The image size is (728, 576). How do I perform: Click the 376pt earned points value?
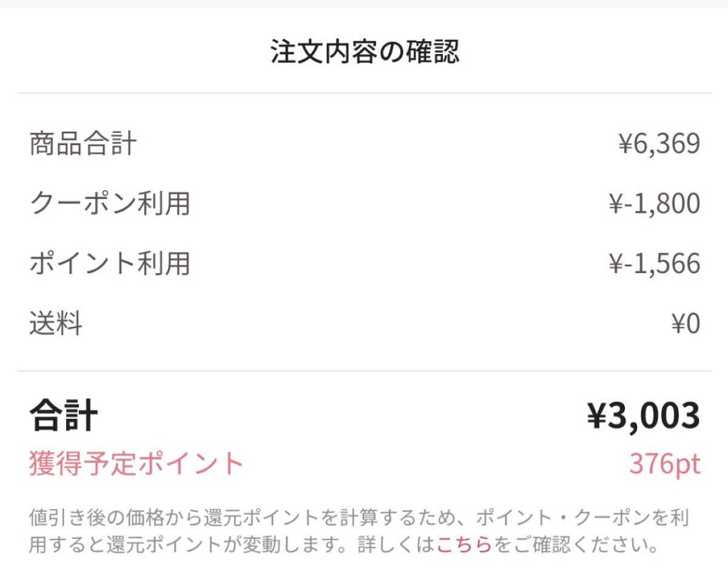(664, 464)
